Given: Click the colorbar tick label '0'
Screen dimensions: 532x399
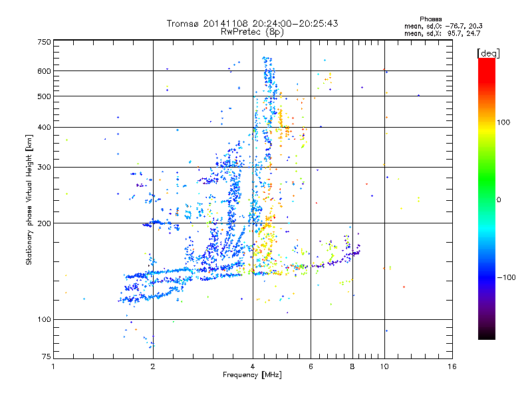Looking at the screenshot, I should coord(499,200).
